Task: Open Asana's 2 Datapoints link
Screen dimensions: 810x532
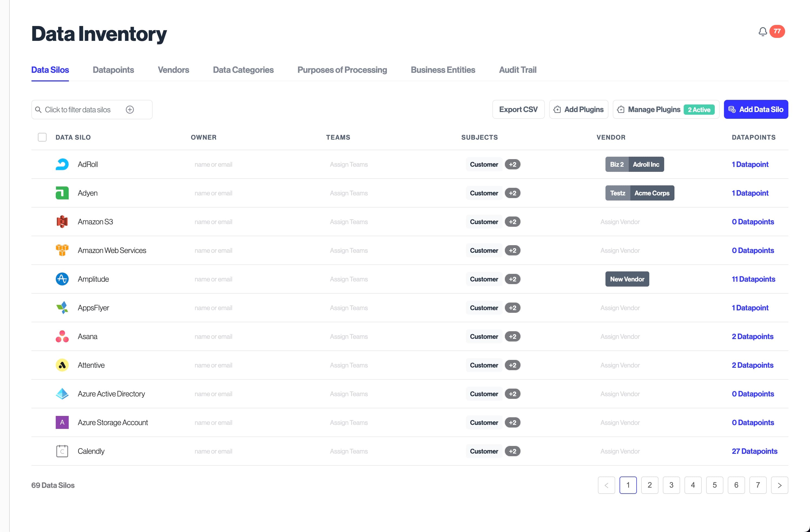Action: coord(752,336)
